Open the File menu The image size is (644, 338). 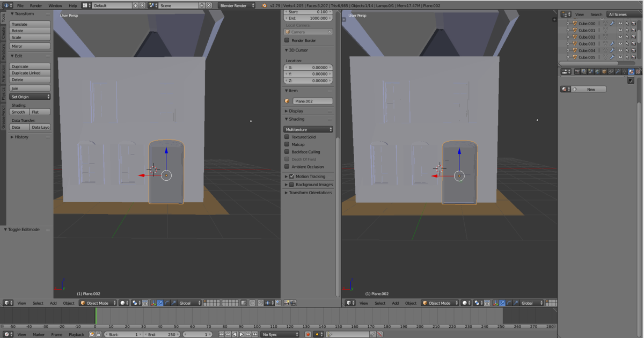pos(20,5)
